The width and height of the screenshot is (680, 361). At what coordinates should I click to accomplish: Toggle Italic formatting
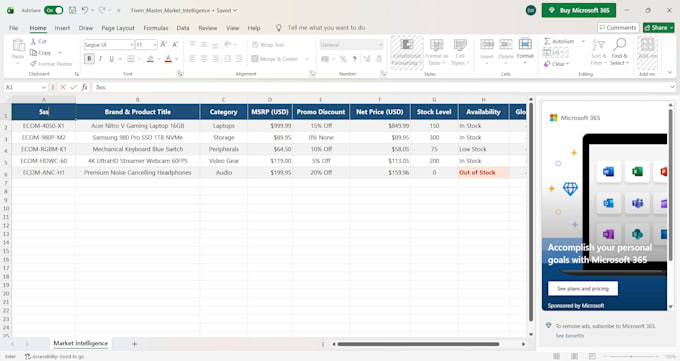click(101, 59)
